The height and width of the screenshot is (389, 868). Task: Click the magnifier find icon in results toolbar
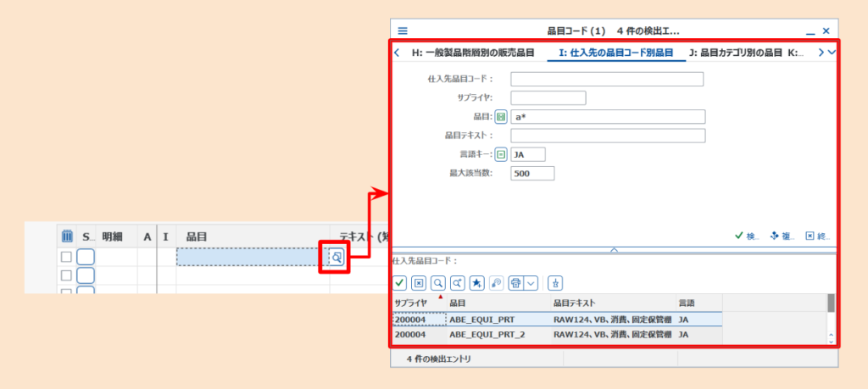pos(438,283)
